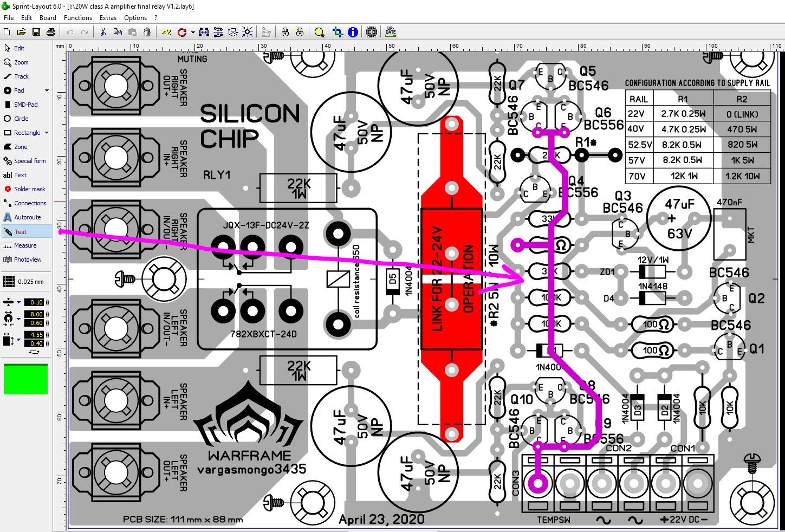
Task: Cut the selection with scissors icon
Action: point(103,32)
